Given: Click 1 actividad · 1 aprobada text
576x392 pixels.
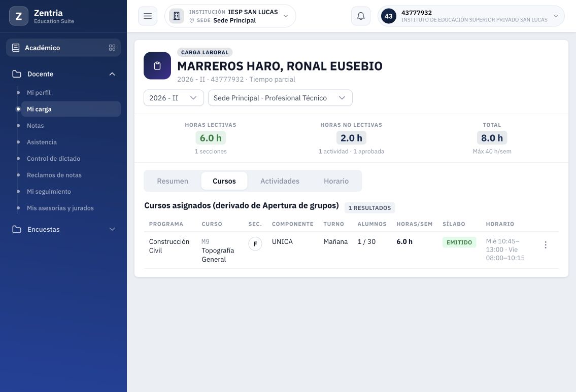Looking at the screenshot, I should [351, 151].
